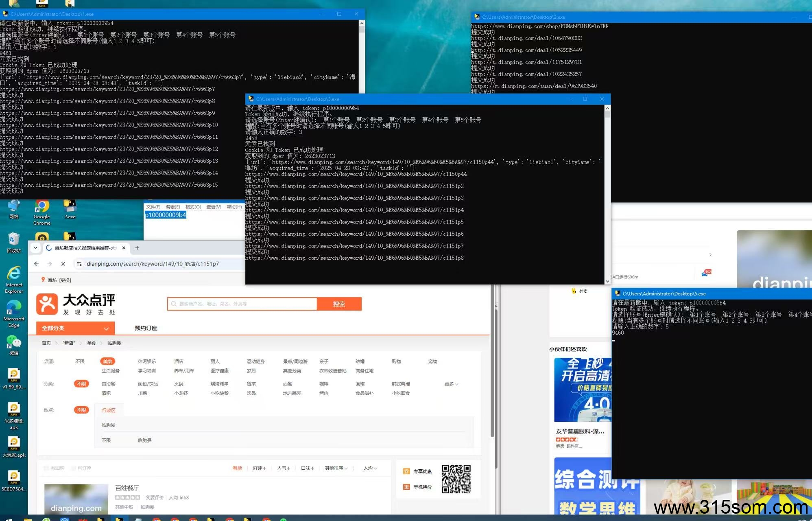Select 不限 in the 地点 row

(81, 410)
